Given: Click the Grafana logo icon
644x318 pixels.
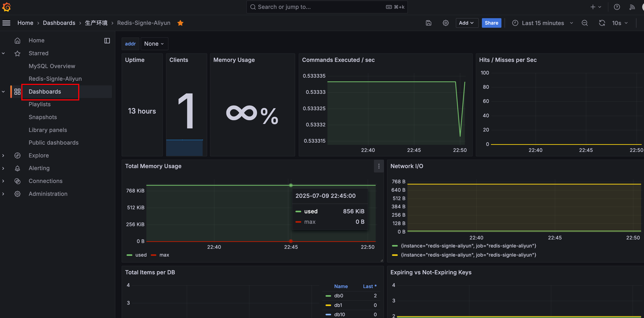Looking at the screenshot, I should click(x=6, y=7).
